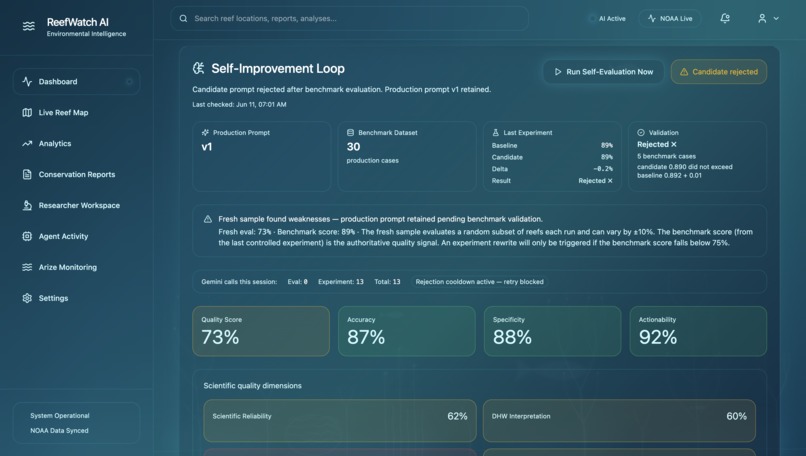Click the Arize Monitoring waves icon

click(x=27, y=267)
